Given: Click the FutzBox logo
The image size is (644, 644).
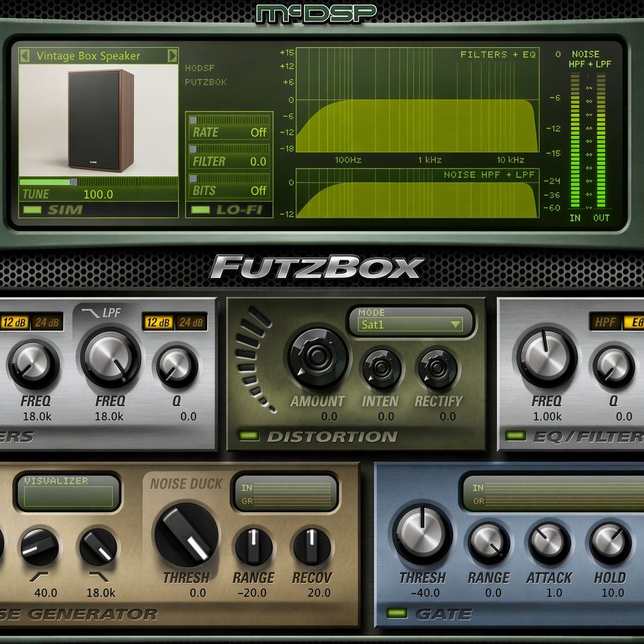Looking at the screenshot, I should (317, 267).
